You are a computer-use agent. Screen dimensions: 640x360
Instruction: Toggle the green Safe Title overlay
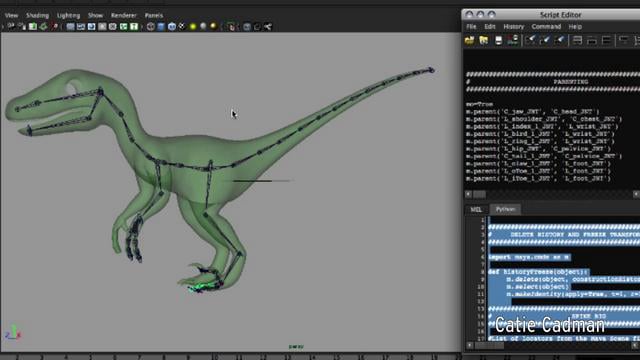[x=134, y=27]
